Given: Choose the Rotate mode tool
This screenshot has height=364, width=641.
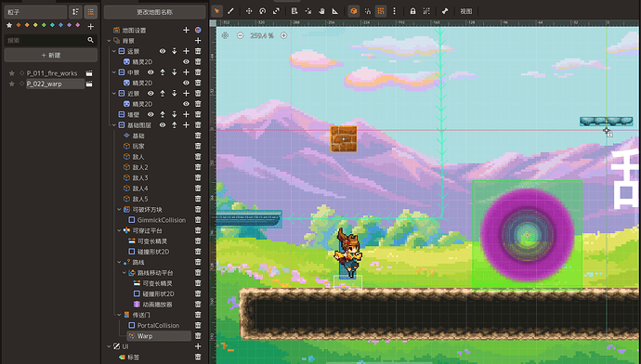Looking at the screenshot, I should pos(263,11).
